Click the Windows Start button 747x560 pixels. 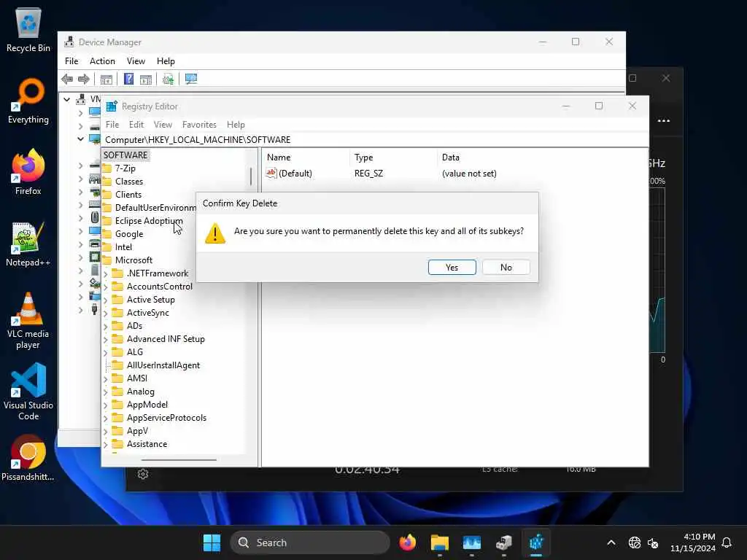pos(212,542)
